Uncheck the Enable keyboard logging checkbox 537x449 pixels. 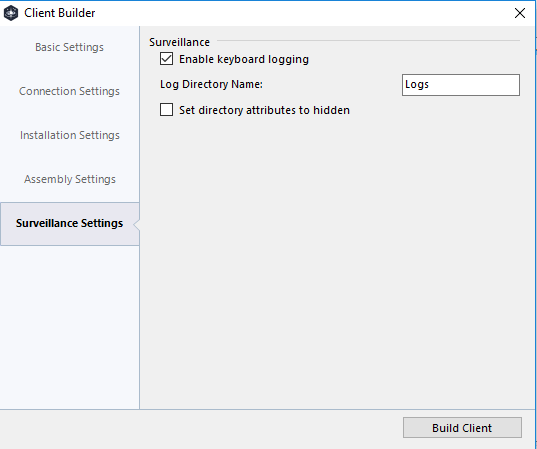point(166,59)
